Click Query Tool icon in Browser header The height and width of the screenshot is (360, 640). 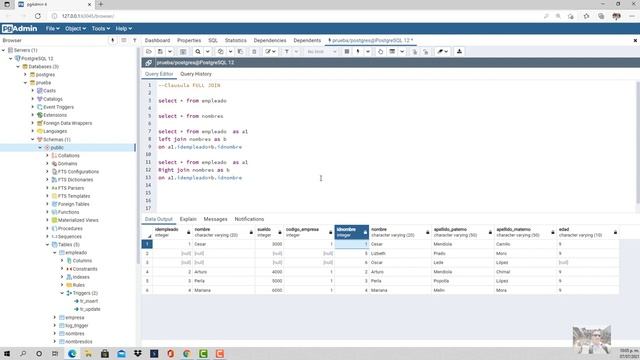[x=113, y=40]
